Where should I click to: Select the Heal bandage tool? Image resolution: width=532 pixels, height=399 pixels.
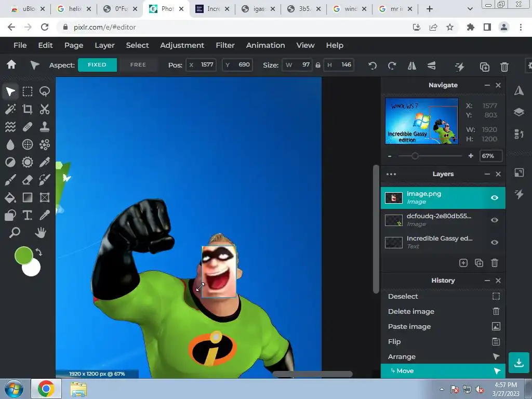coord(28,127)
